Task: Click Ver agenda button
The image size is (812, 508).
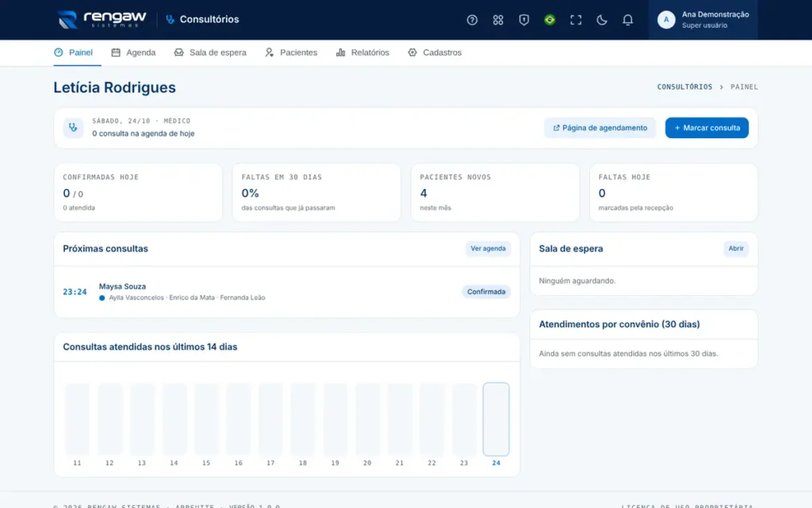Action: coord(488,248)
